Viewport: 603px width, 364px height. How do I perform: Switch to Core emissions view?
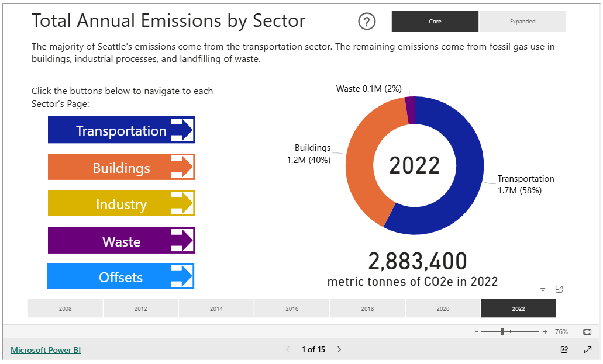(435, 22)
